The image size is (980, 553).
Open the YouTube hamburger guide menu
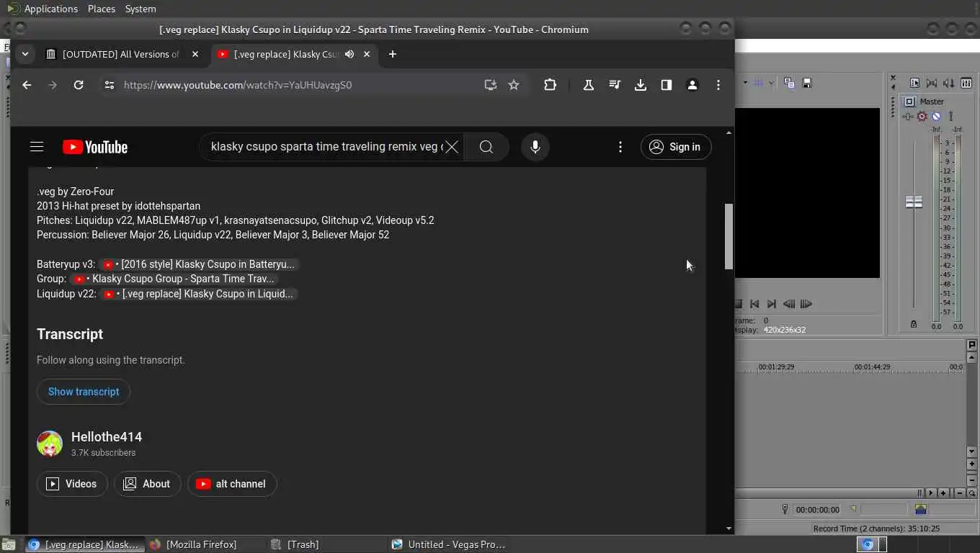pos(37,147)
